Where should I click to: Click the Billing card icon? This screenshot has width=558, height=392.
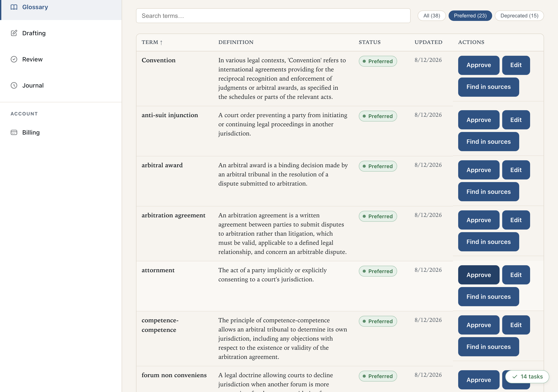14,132
